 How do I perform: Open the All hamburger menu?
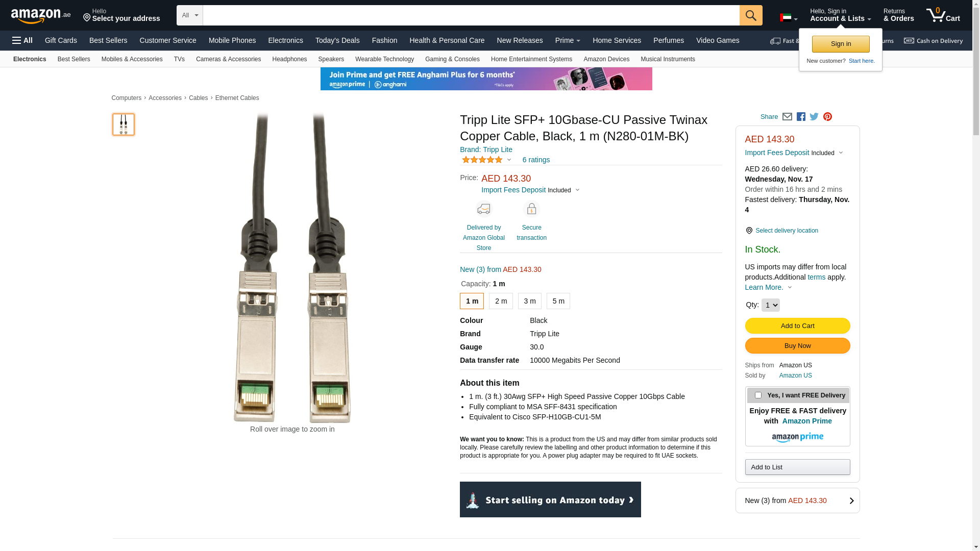pos(22,40)
